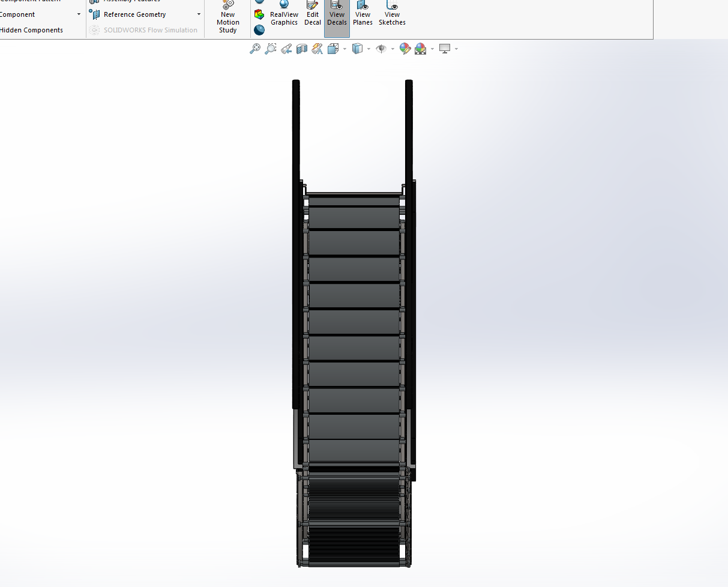The width and height of the screenshot is (728, 587).
Task: Open the Apply Scene dropdown arrow
Action: [x=432, y=49]
